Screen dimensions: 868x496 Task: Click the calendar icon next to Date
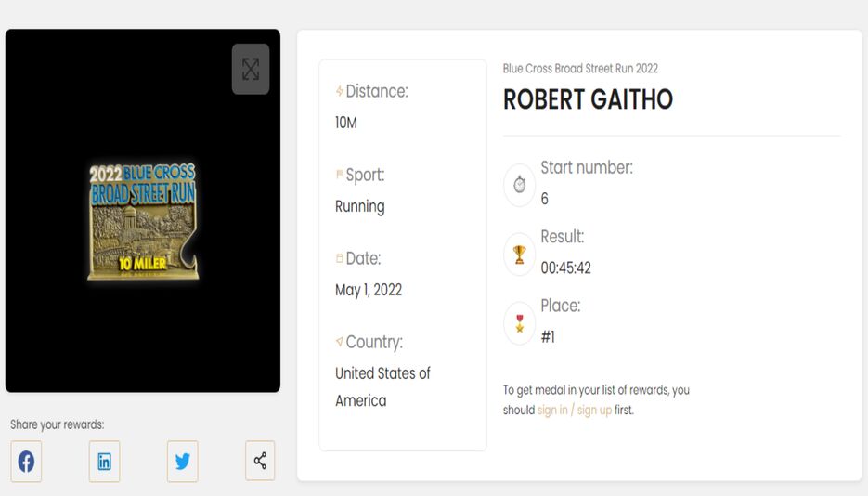coord(340,258)
